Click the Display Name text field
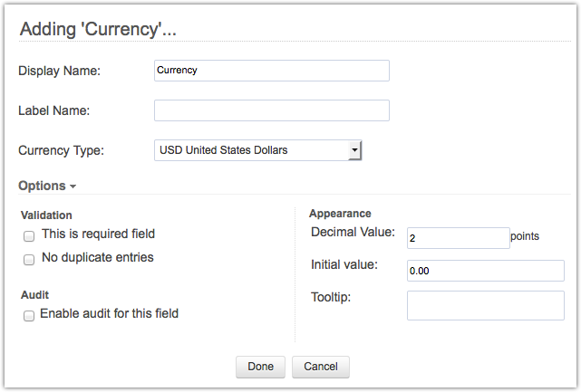Viewport: 581px width, 392px height. (271, 70)
